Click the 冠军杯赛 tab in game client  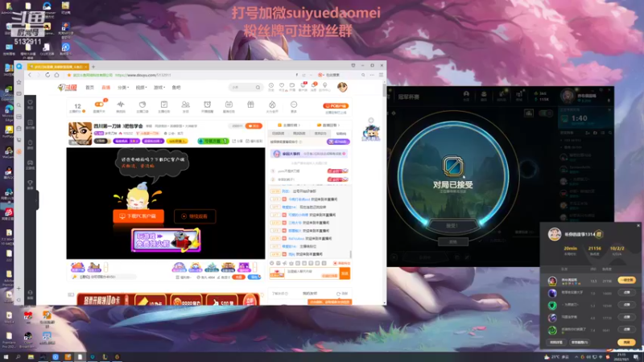coord(408,97)
